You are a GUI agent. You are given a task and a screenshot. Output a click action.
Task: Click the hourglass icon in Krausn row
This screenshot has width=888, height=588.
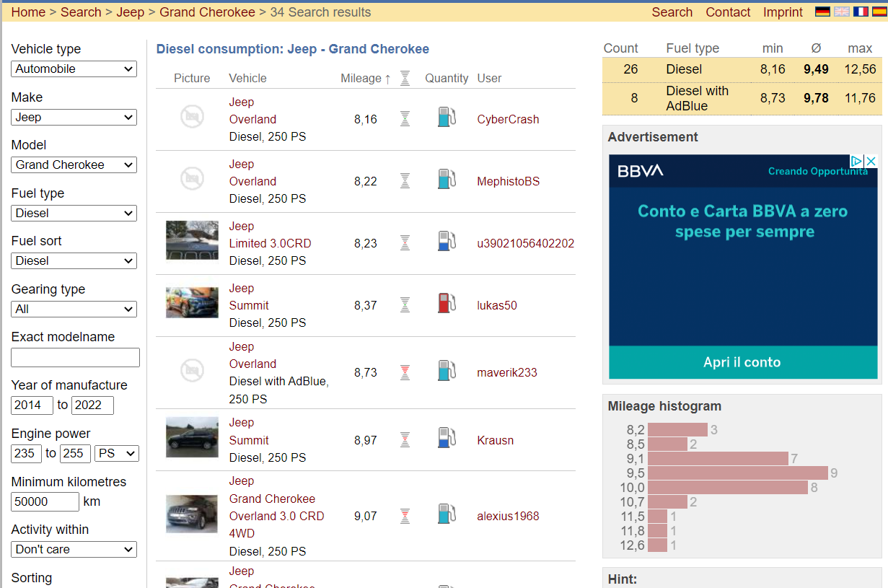(405, 440)
